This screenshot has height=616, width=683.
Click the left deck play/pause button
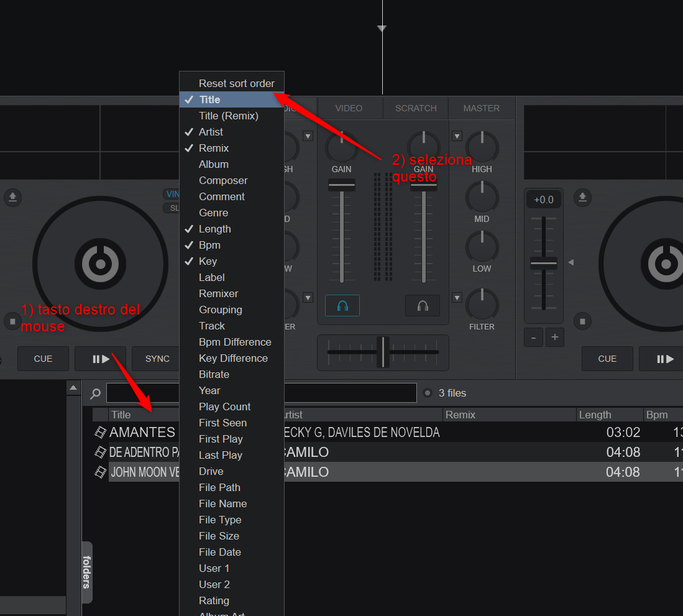[101, 359]
